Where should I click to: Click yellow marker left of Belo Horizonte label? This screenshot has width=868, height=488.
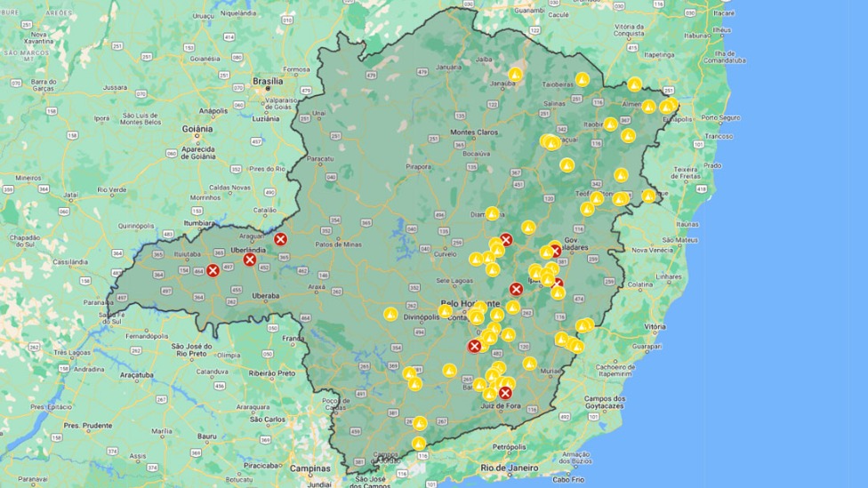click(445, 311)
